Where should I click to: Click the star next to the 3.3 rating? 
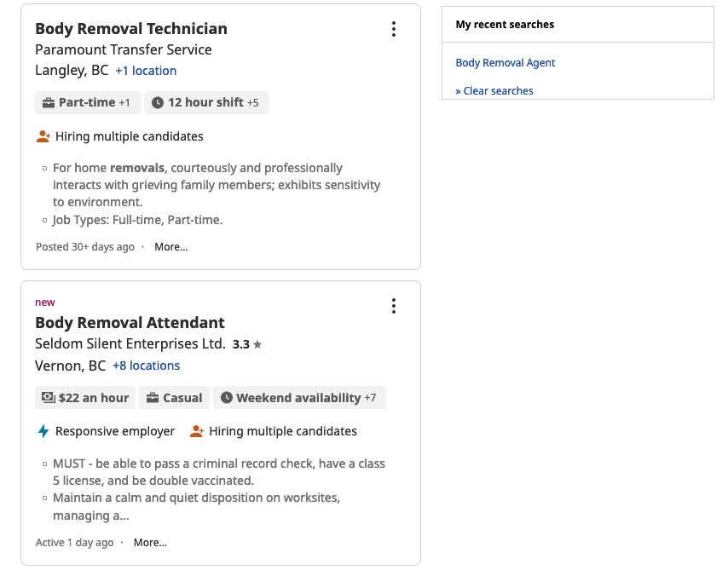tap(257, 343)
